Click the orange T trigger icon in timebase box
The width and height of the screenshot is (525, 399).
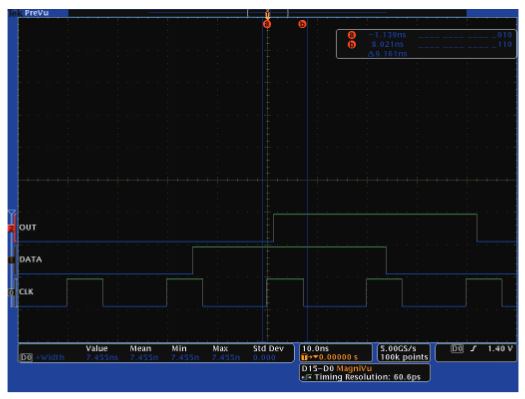[304, 357]
